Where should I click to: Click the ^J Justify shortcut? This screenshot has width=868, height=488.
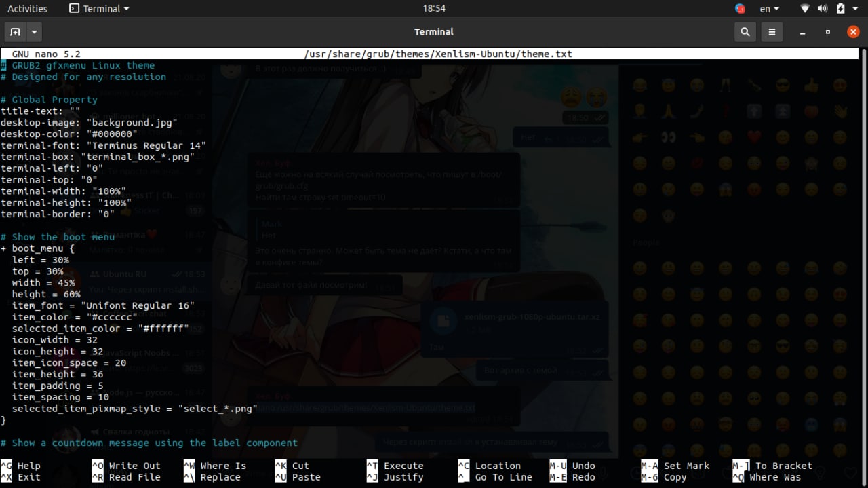pos(395,477)
